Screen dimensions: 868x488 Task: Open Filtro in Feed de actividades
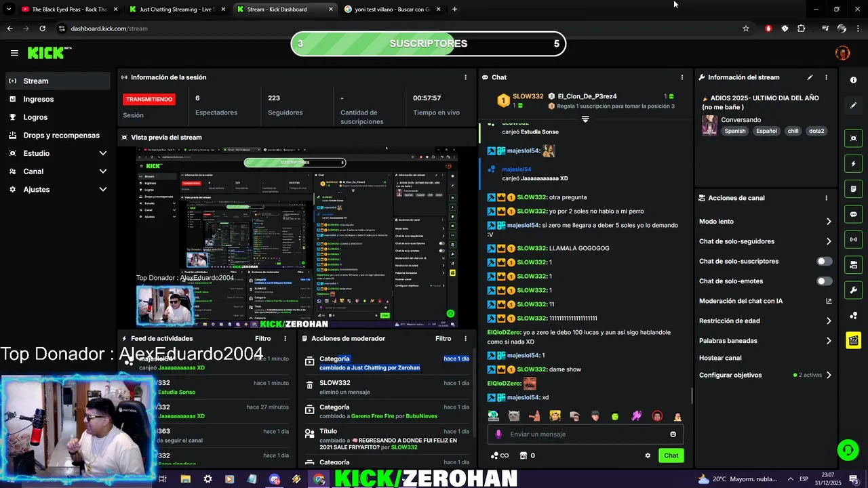point(262,338)
